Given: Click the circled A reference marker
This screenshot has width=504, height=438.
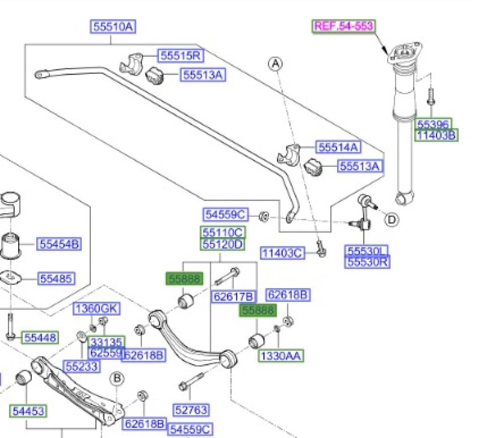Looking at the screenshot, I should point(275,64).
